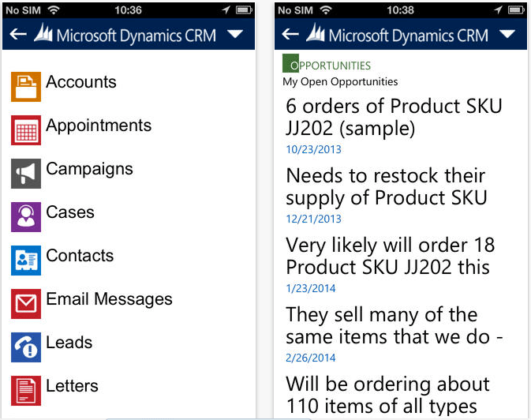The width and height of the screenshot is (531, 420).
Task: Select the Accounts menu entry
Action: click(x=81, y=81)
